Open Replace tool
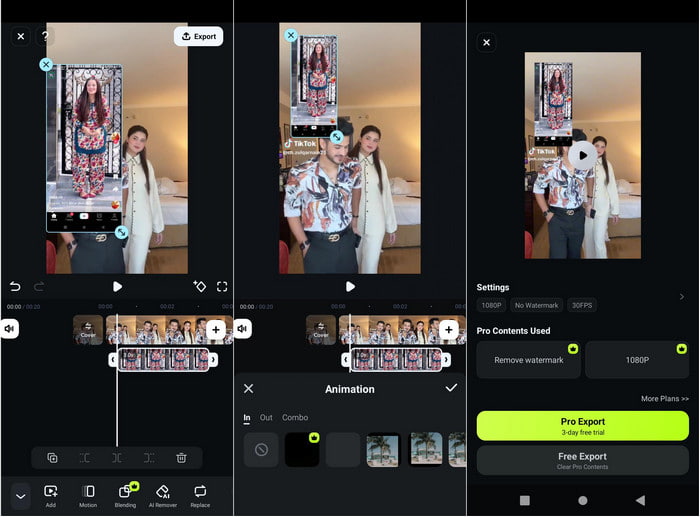Viewport: 700px width, 517px height. click(x=200, y=496)
